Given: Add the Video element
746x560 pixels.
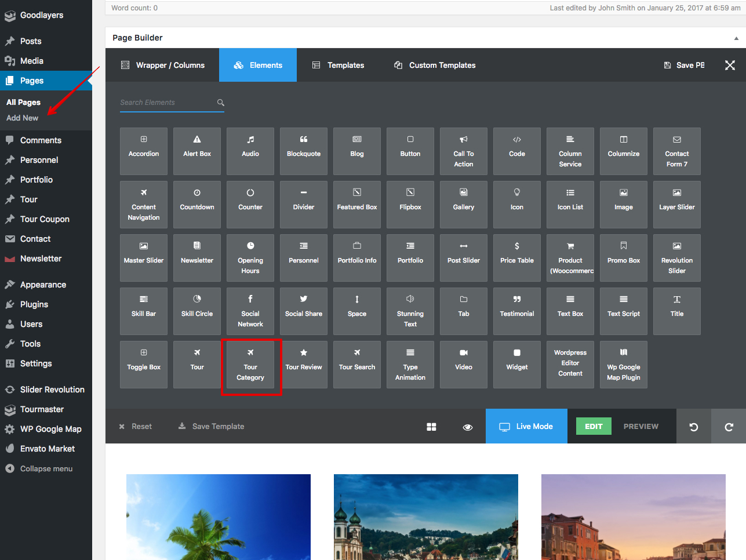Looking at the screenshot, I should click(464, 365).
